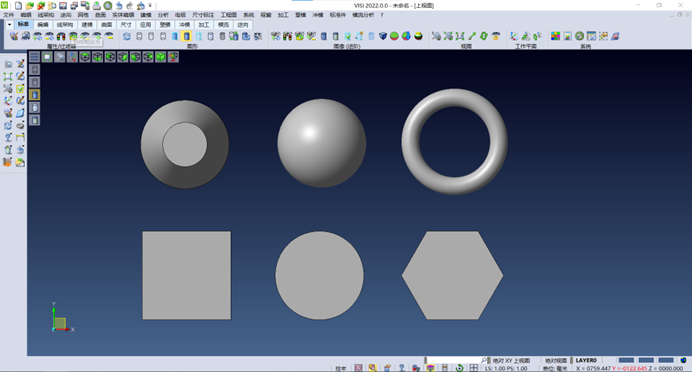Switch to the 模流 ribbon tab
This screenshot has height=372, width=692.
tap(223, 25)
